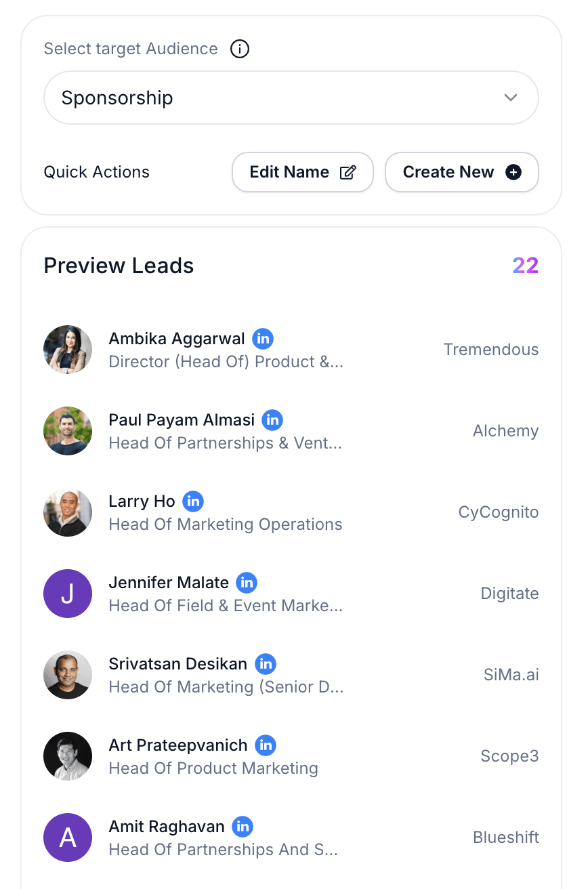
Task: Click Larry Ho's avatar photo
Action: click(68, 512)
